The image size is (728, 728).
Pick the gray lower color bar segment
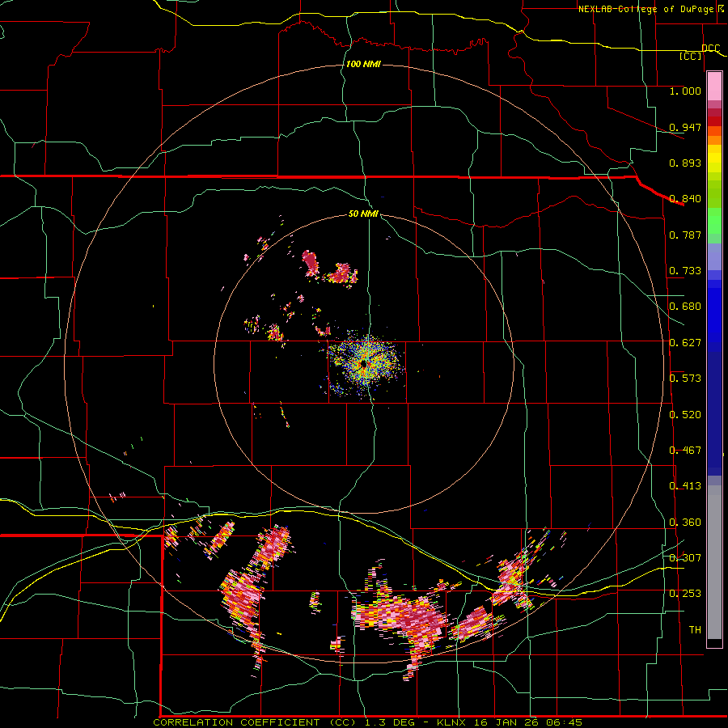[x=714, y=562]
